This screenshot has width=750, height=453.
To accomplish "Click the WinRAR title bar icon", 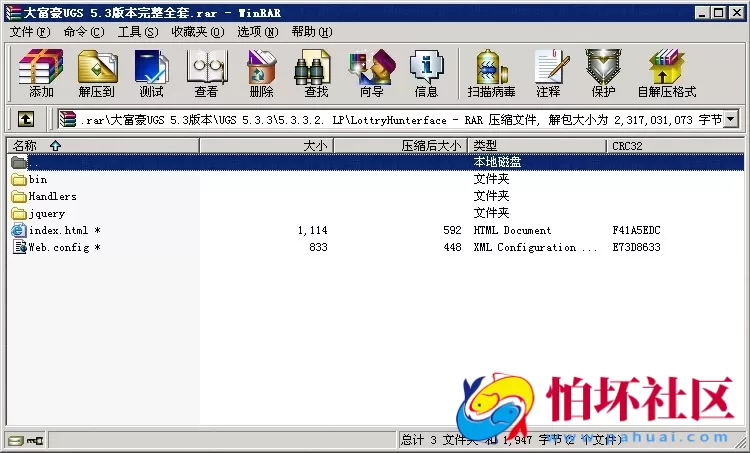I will [x=13, y=12].
